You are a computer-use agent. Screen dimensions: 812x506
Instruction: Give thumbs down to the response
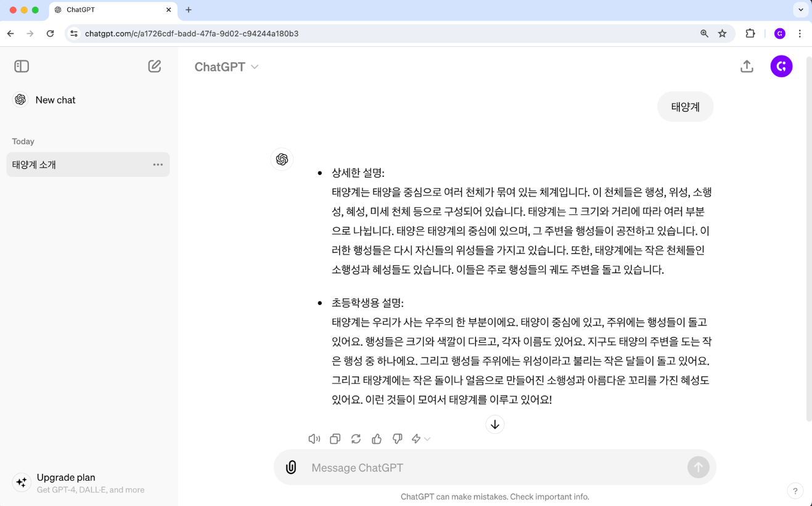[398, 439]
